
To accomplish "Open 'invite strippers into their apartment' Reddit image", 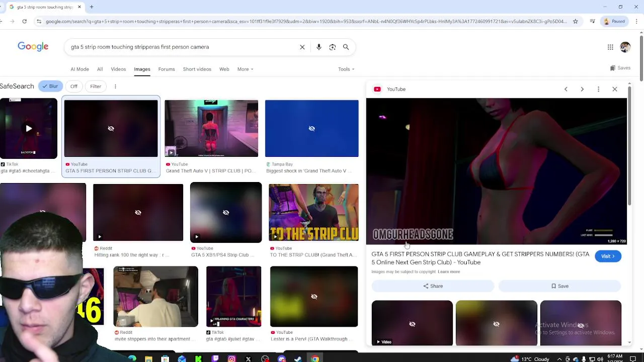I will (x=155, y=297).
